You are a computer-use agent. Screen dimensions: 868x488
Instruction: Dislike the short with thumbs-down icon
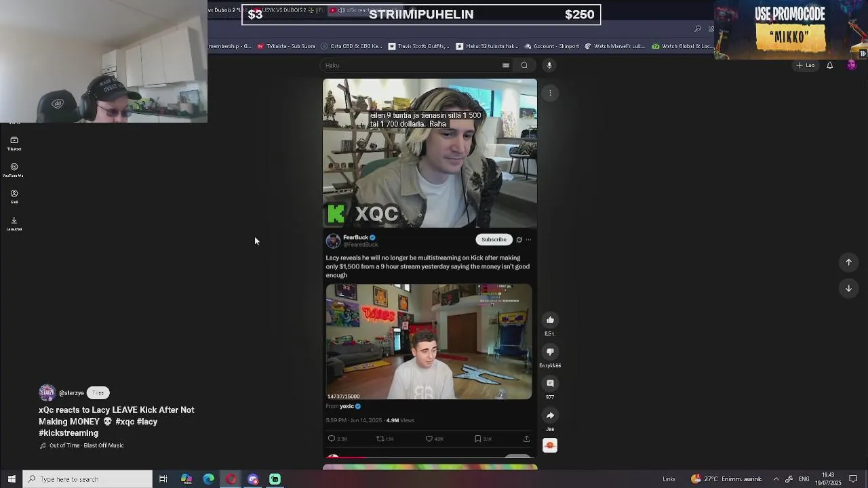coord(550,352)
